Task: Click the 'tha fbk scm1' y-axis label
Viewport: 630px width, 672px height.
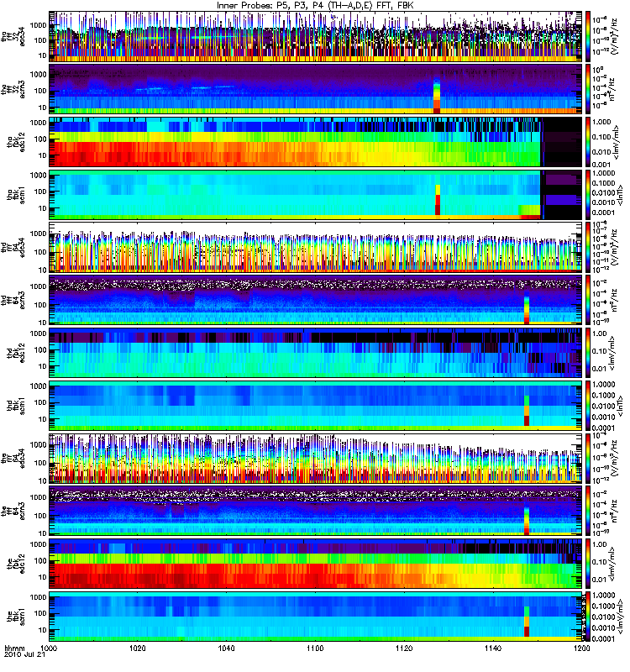Action: click(16, 195)
